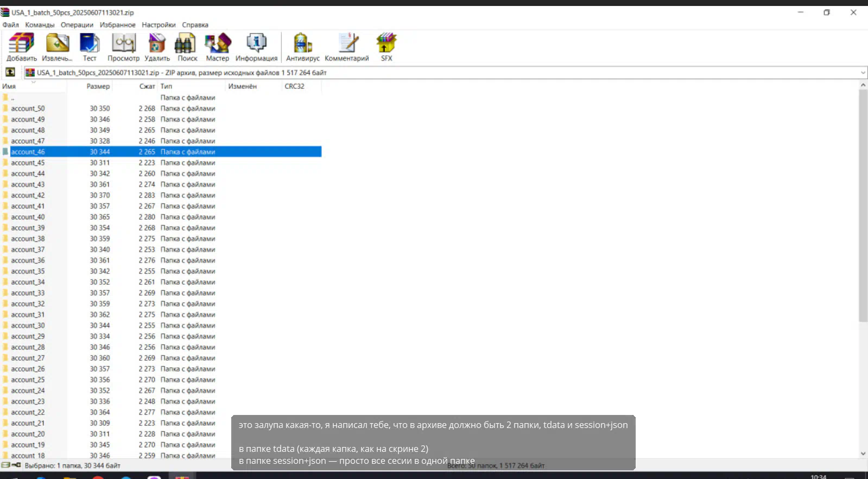The height and width of the screenshot is (479, 868).
Task: Click packed size 2 269 of account_27
Action: (147, 358)
